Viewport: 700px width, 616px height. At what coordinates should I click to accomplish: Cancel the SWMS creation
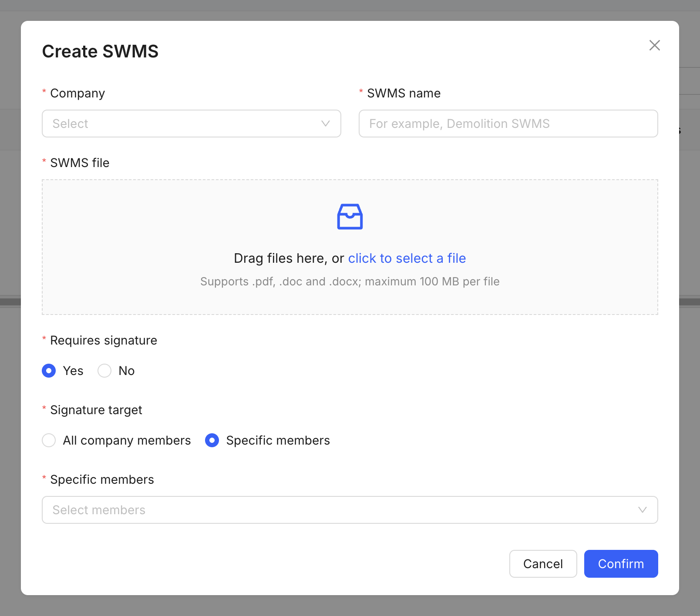point(543,564)
